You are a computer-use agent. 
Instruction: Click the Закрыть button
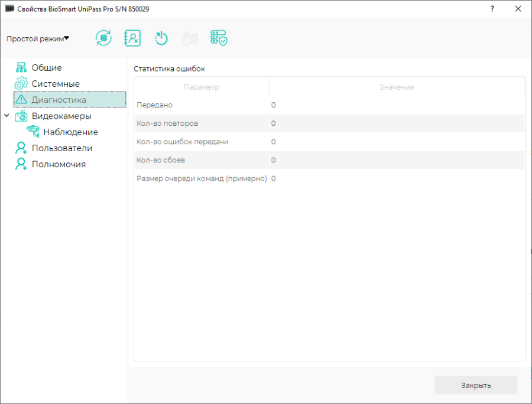click(x=476, y=385)
